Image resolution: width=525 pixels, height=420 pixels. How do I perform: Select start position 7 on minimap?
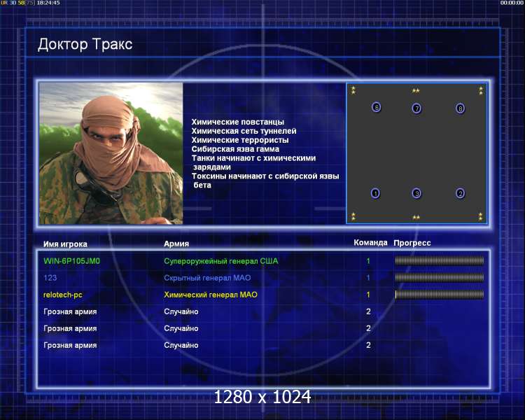click(416, 108)
